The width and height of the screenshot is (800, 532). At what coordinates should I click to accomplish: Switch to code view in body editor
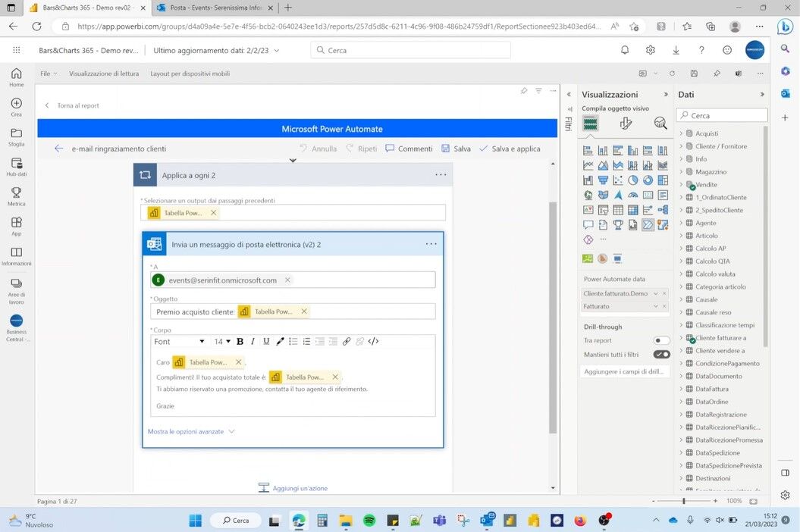[373, 342]
